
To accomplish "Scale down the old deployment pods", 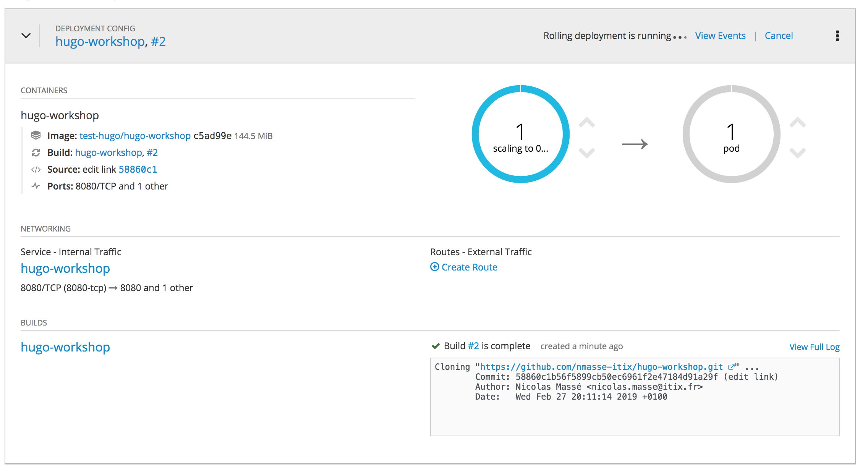I will click(586, 153).
